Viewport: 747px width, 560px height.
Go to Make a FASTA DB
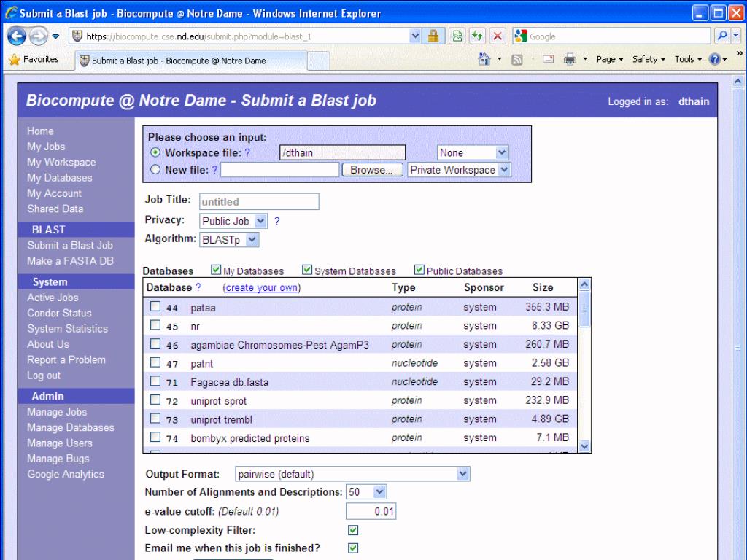pyautogui.click(x=71, y=261)
